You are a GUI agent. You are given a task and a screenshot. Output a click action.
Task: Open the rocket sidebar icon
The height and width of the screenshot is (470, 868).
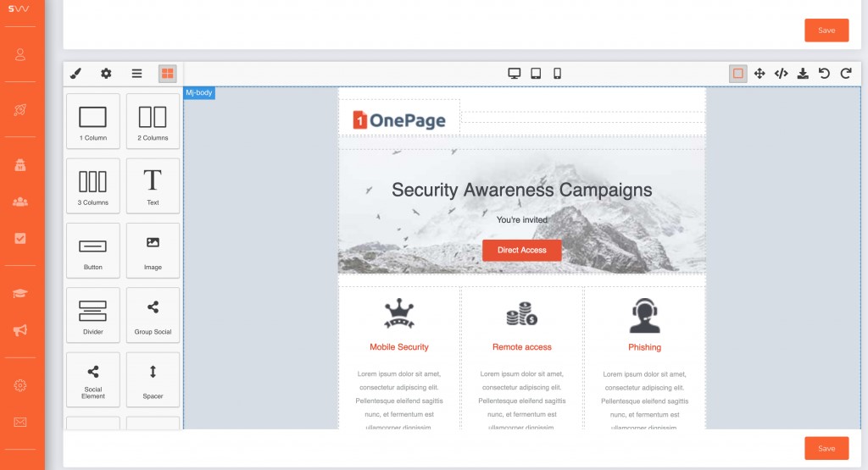point(20,109)
